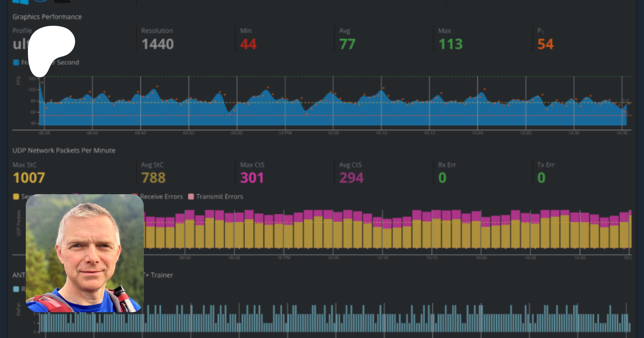Click the Windows logo icon at top
Image resolution: width=644 pixels, height=338 pixels.
pyautogui.click(x=20, y=2)
